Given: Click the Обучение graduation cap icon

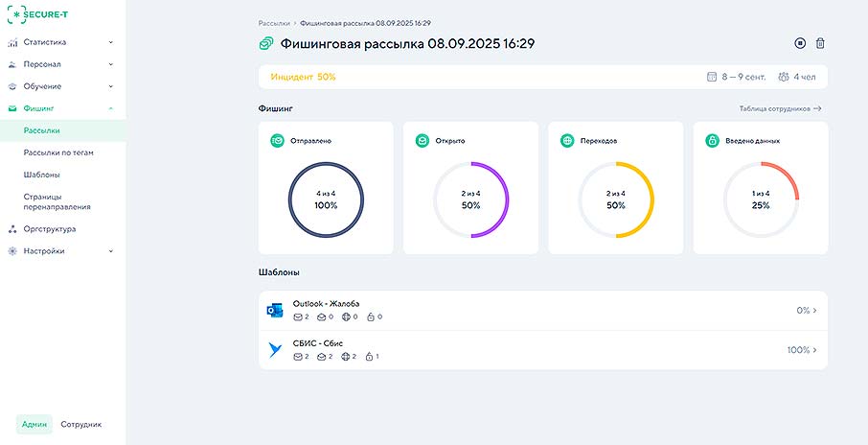Looking at the screenshot, I should (x=12, y=86).
